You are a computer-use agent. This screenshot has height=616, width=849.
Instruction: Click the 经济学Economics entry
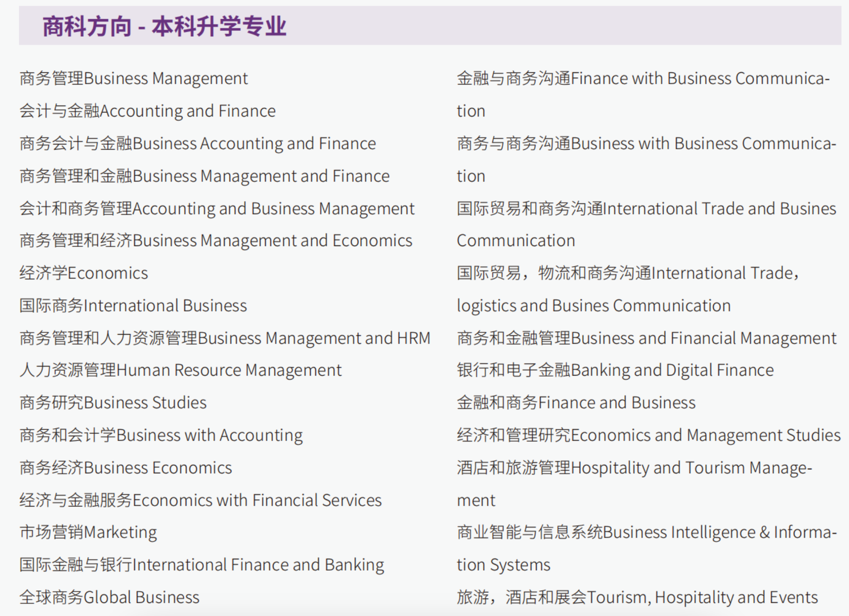pos(84,273)
